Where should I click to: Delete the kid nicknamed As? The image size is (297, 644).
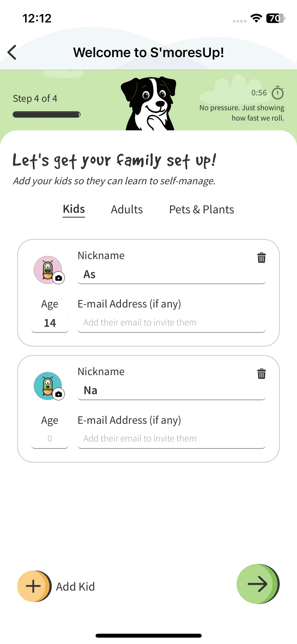(x=261, y=257)
